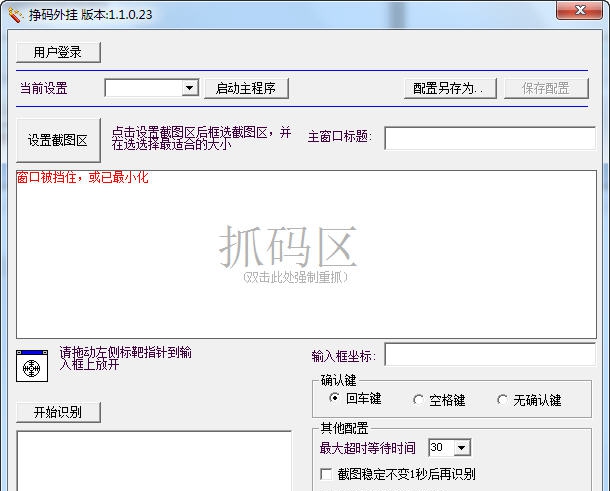Click the 设置截图区 button
Viewport: 610px width, 491px height.
[x=58, y=140]
